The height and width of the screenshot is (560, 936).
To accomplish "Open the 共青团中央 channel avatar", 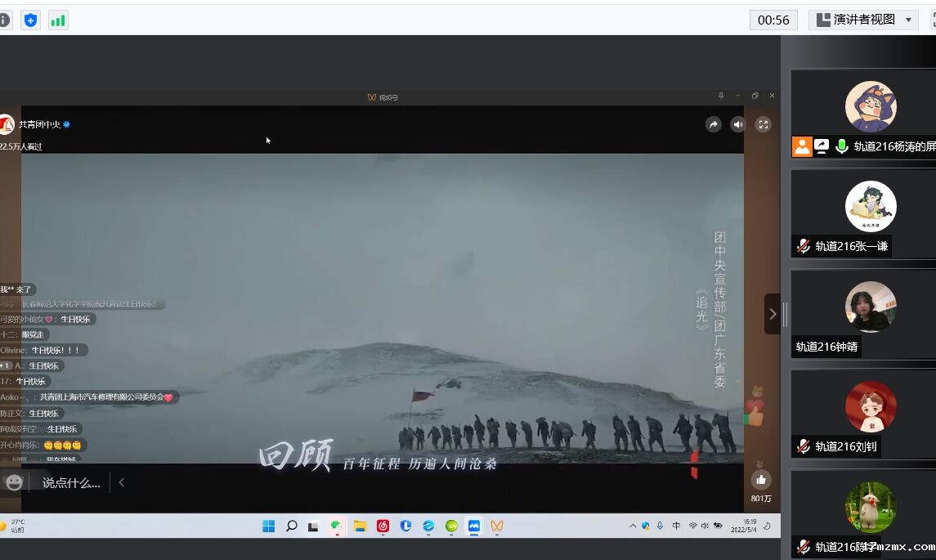I will (x=6, y=124).
